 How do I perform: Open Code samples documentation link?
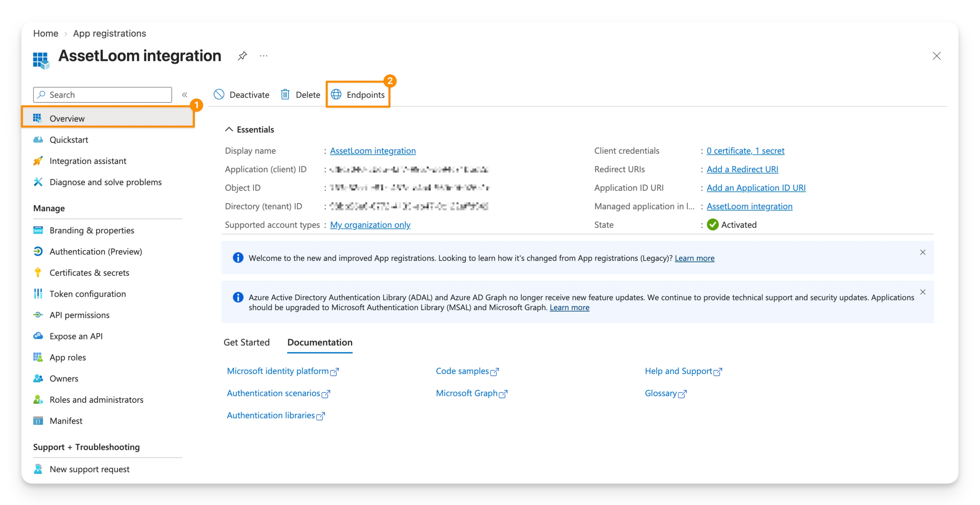(x=467, y=371)
